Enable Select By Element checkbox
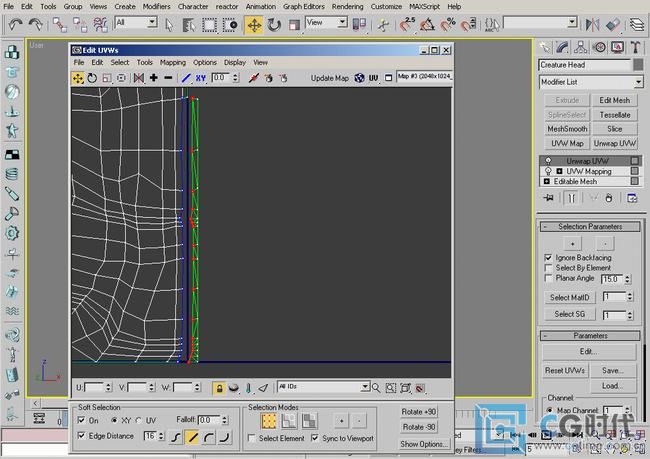This screenshot has width=650, height=459. click(x=548, y=268)
